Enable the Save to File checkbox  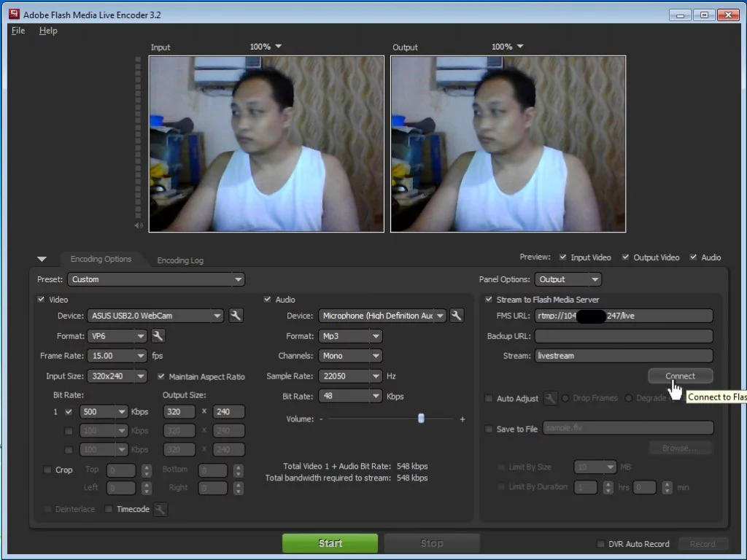click(489, 429)
